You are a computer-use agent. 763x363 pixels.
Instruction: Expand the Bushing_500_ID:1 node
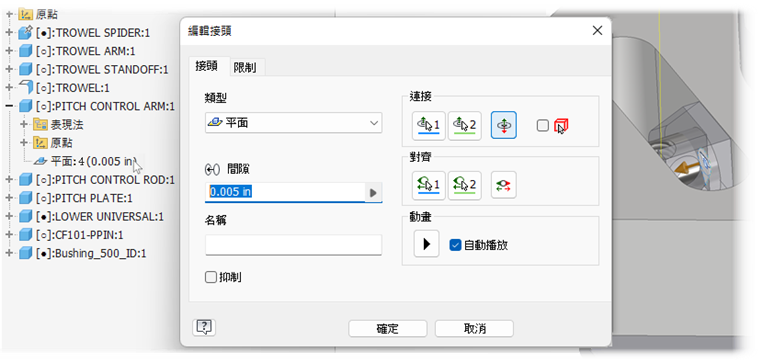coord(9,253)
